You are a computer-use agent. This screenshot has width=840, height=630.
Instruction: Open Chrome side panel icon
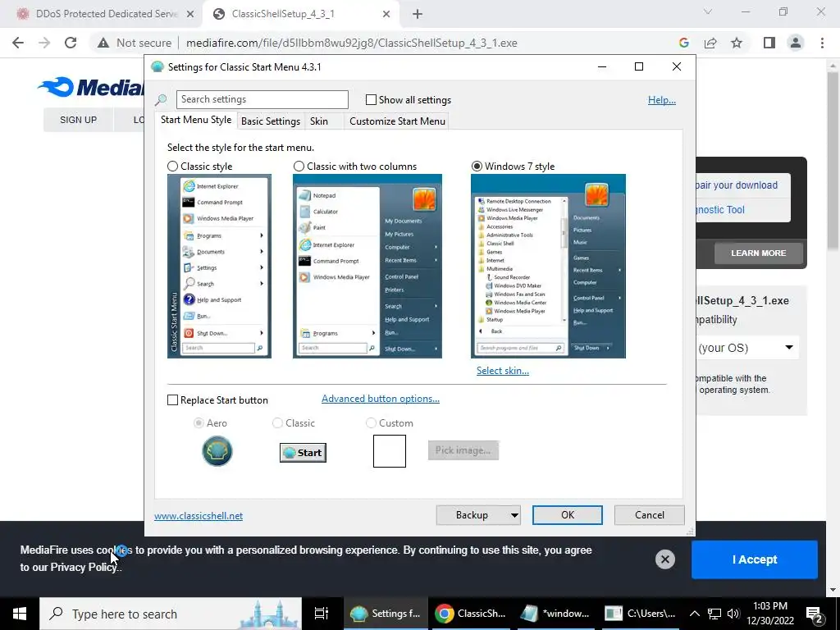[x=769, y=43]
